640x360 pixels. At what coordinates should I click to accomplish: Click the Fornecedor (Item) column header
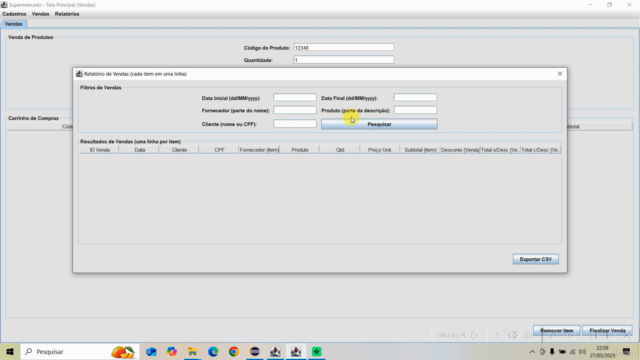pos(259,150)
